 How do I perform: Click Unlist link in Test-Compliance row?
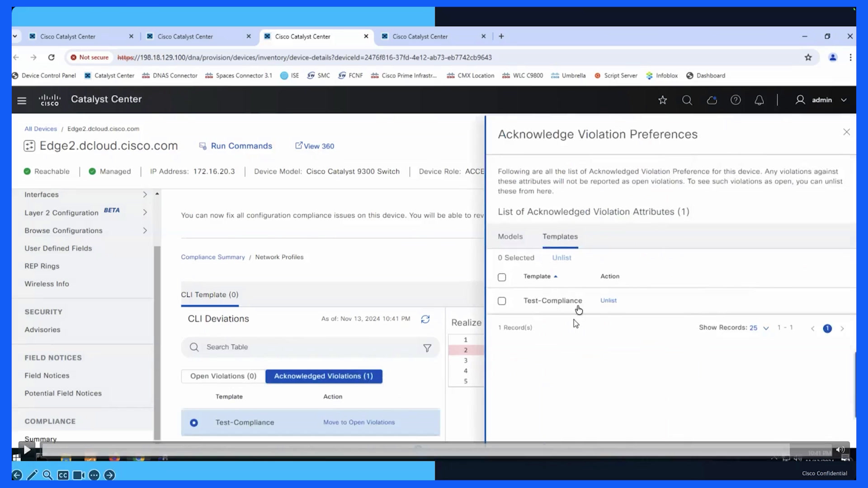click(609, 300)
